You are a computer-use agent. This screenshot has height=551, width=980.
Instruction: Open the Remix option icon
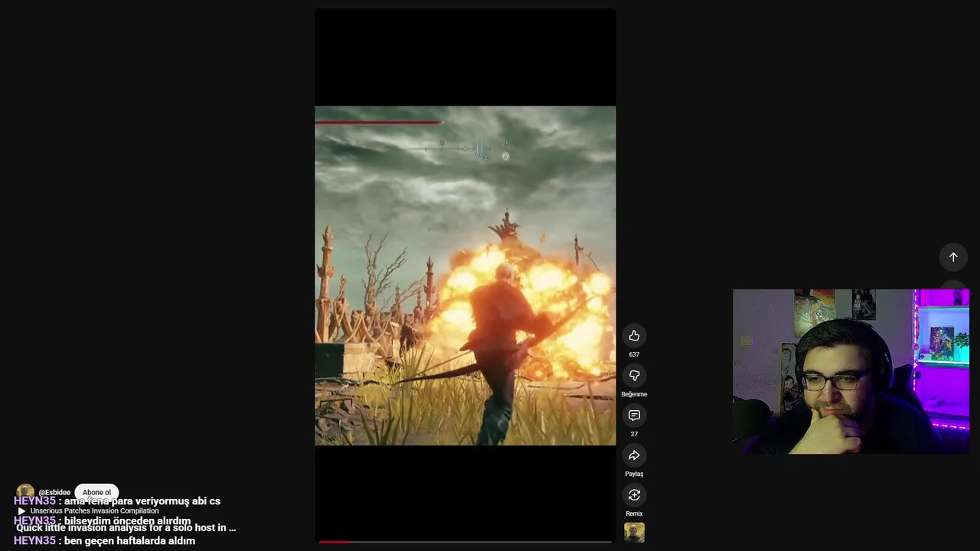point(634,495)
